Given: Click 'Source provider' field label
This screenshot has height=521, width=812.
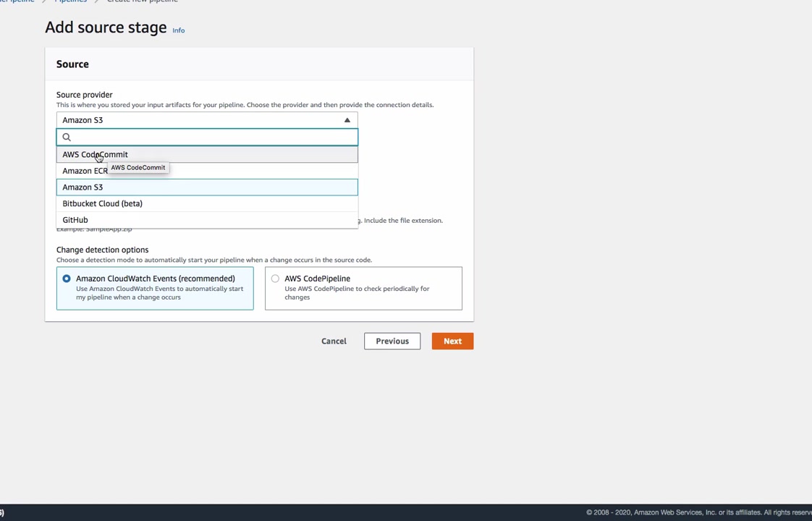Looking at the screenshot, I should click(x=85, y=95).
